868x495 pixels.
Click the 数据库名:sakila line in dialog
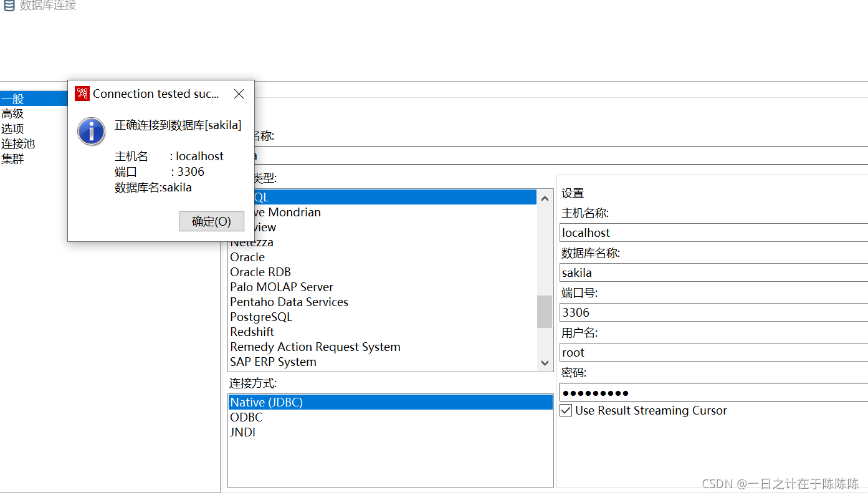(x=153, y=187)
